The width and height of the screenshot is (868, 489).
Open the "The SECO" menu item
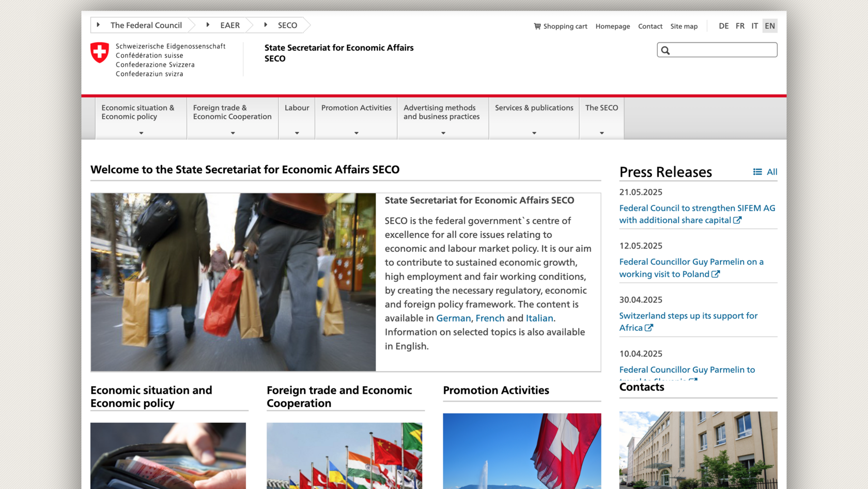tap(601, 108)
